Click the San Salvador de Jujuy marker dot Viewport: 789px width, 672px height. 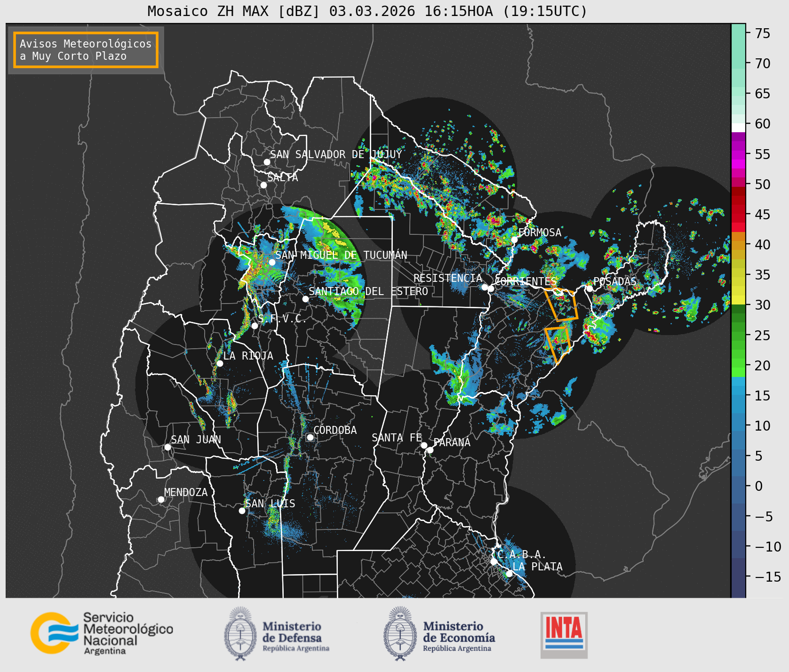point(267,162)
